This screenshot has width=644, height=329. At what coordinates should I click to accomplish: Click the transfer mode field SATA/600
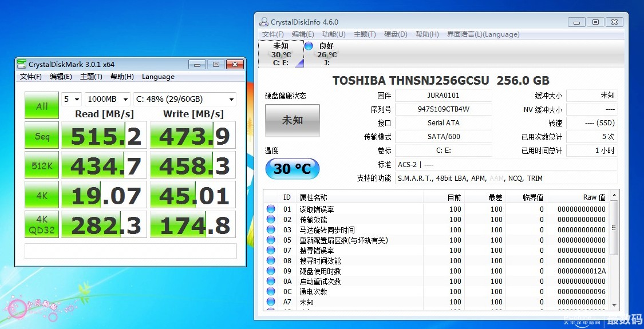tap(443, 137)
